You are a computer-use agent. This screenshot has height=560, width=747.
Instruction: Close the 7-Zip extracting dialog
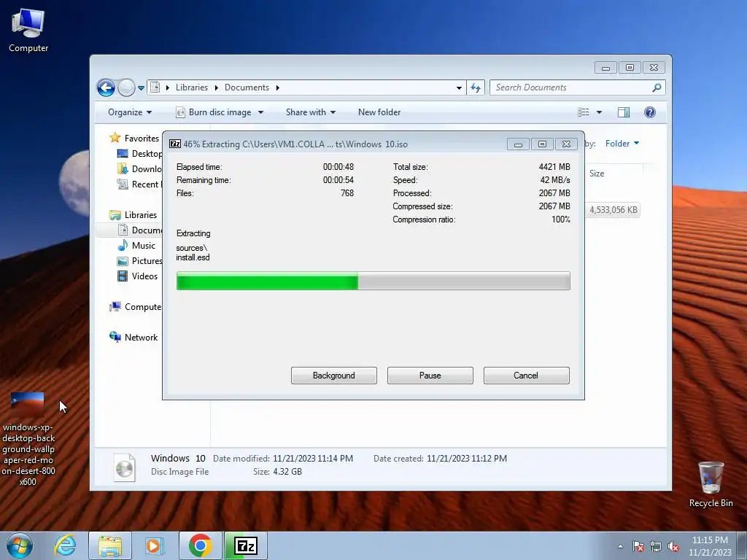point(566,144)
